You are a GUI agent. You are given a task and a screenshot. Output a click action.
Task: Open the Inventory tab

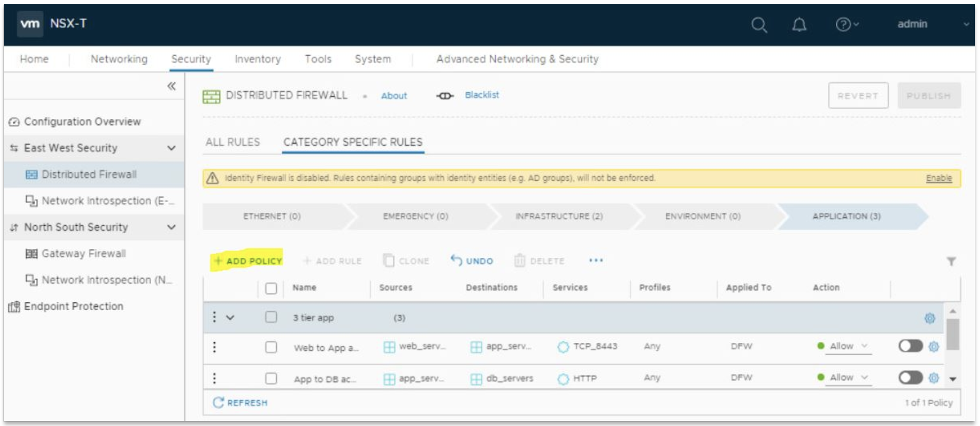click(x=258, y=59)
